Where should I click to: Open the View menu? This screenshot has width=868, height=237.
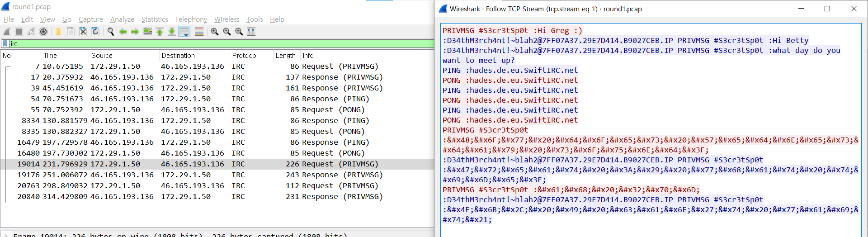(47, 19)
